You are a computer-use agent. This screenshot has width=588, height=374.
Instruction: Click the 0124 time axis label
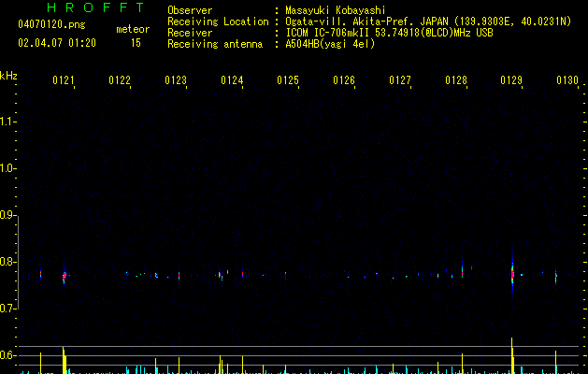(232, 80)
